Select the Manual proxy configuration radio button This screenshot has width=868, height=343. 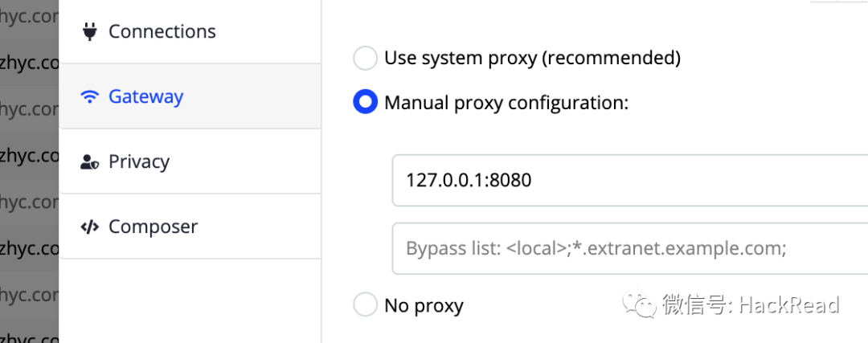point(365,103)
